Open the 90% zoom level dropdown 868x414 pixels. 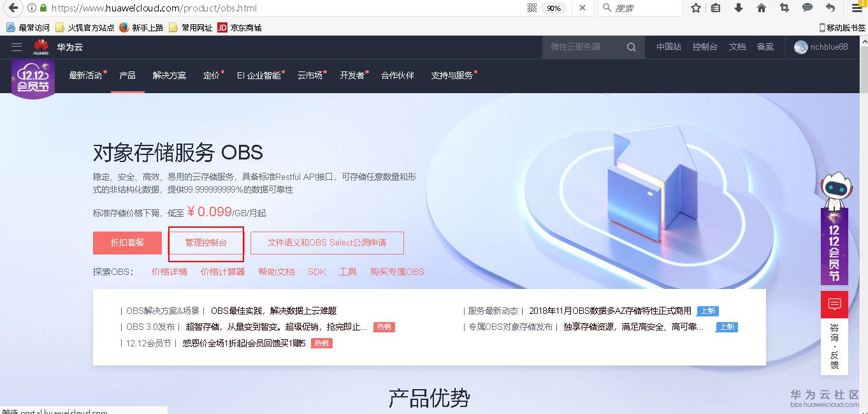coord(552,8)
